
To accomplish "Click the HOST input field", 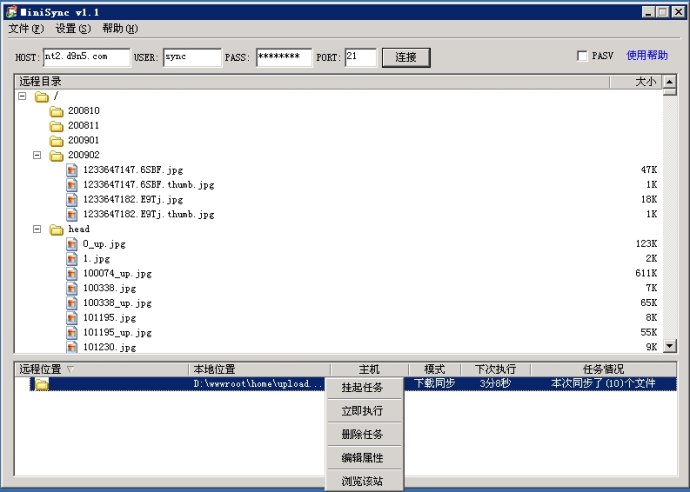I will 87,57.
